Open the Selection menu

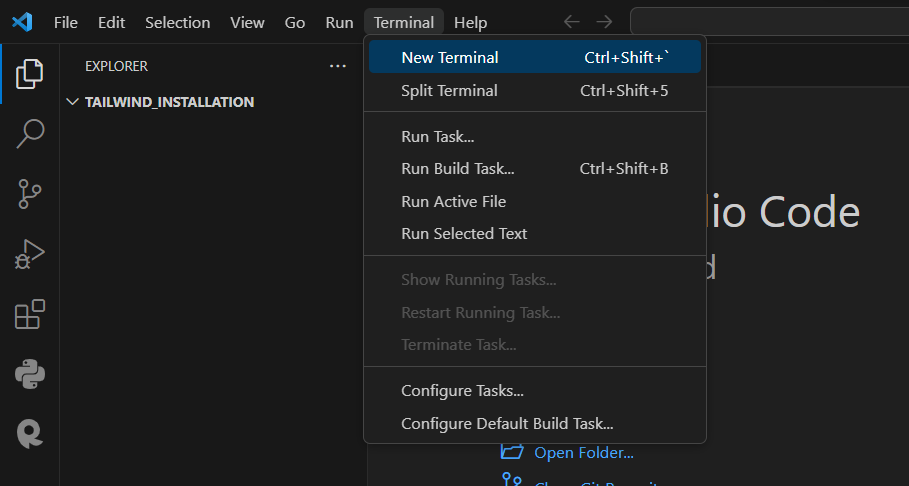(x=177, y=23)
